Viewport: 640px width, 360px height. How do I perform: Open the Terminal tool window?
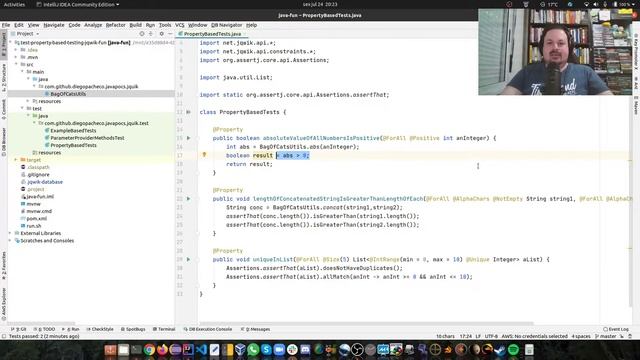(x=164, y=329)
